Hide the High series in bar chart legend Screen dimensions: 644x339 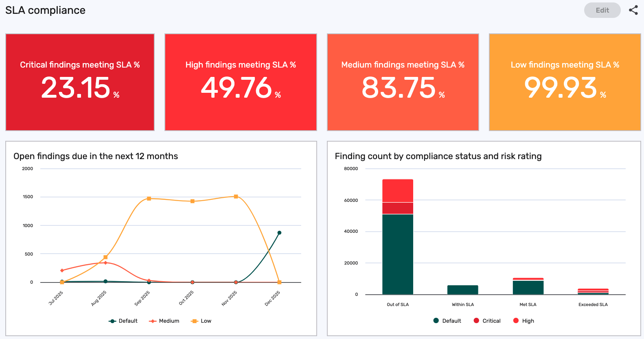(x=524, y=321)
